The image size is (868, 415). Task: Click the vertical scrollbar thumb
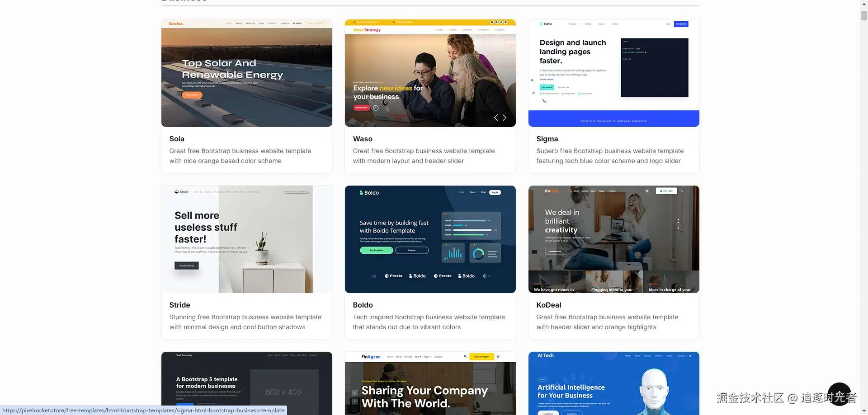tap(864, 16)
